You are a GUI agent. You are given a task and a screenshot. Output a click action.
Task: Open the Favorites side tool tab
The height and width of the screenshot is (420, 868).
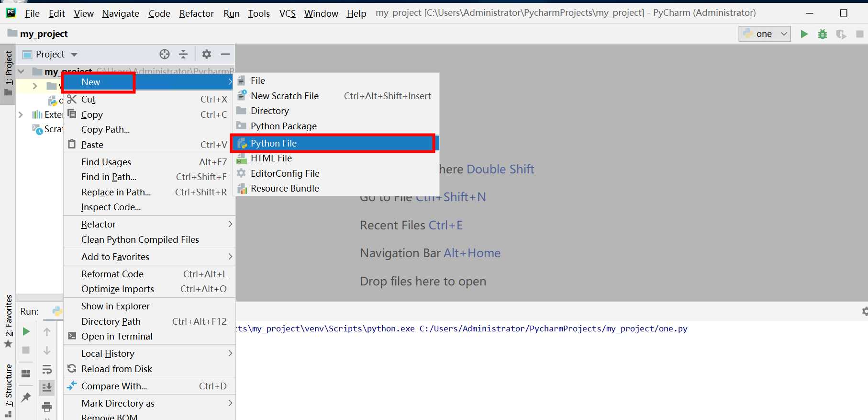tap(8, 321)
